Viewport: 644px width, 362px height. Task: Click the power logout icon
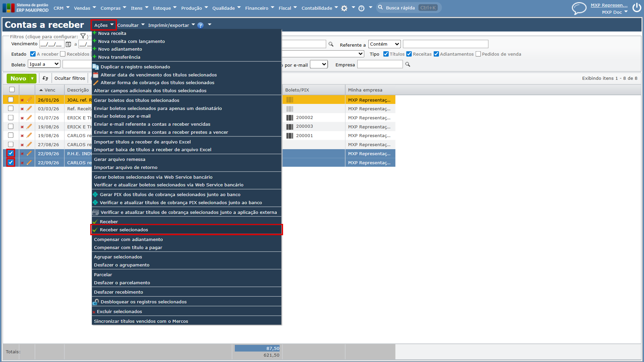coord(637,8)
